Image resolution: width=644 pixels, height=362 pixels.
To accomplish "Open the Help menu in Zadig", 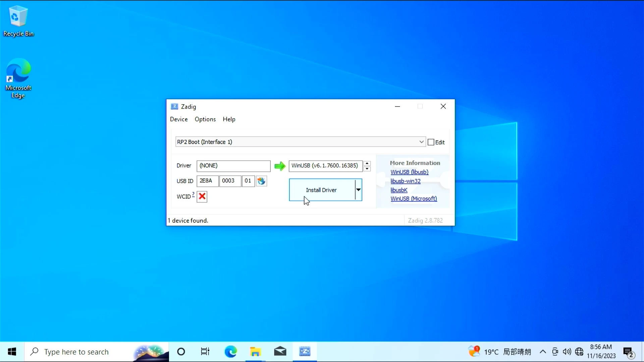I will pos(229,119).
